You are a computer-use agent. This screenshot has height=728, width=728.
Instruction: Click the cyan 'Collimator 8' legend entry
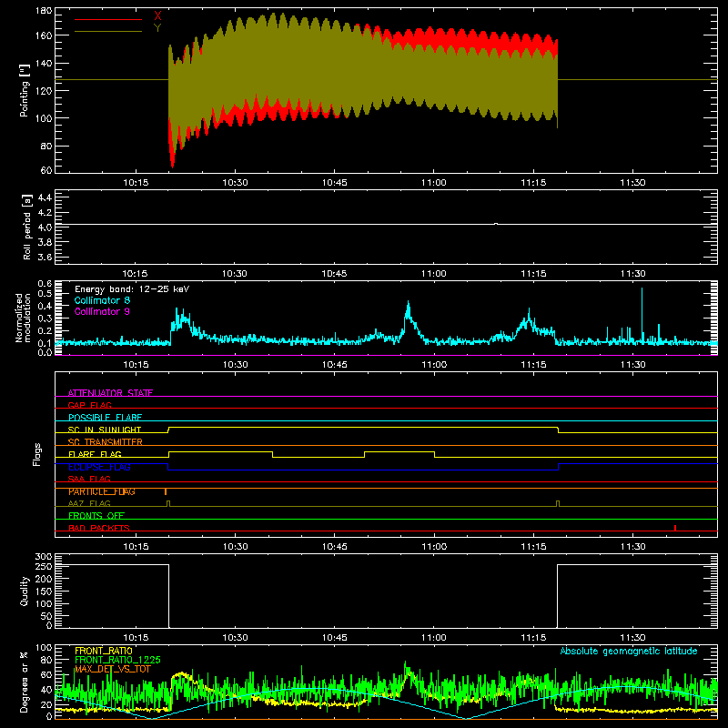[x=102, y=300]
